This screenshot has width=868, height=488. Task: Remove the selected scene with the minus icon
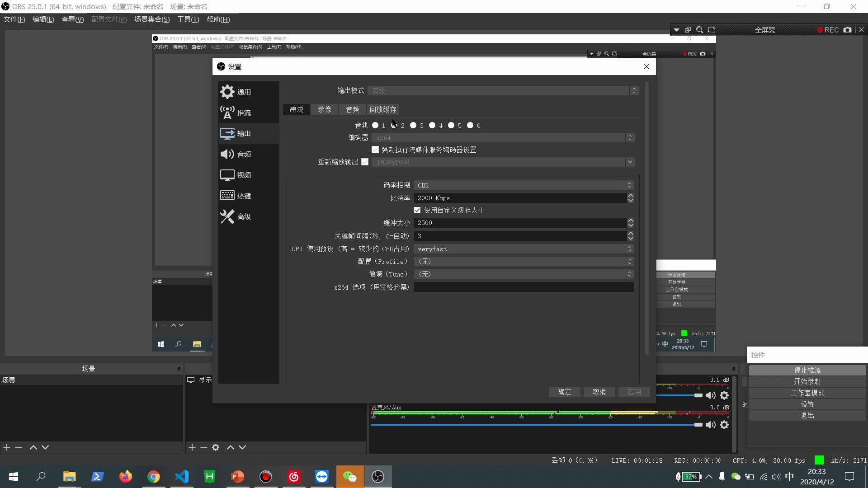click(x=19, y=447)
